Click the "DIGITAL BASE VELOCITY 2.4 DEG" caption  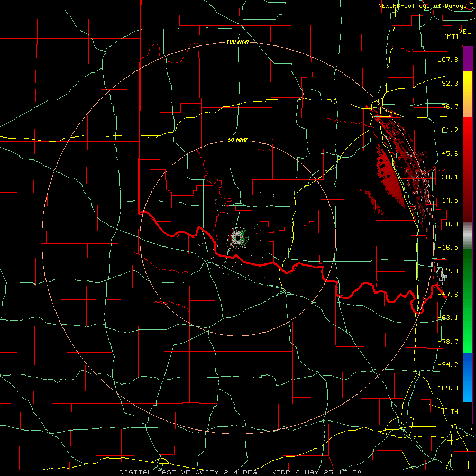point(188,472)
